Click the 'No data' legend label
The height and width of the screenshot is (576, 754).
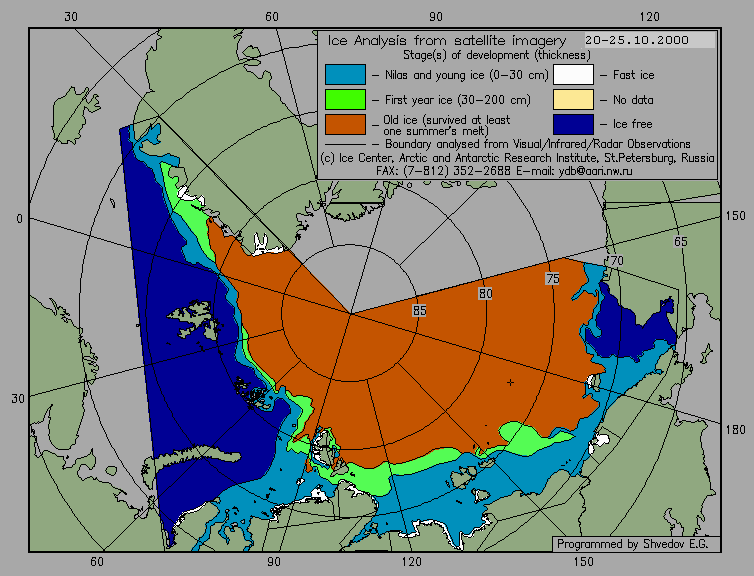point(633,100)
